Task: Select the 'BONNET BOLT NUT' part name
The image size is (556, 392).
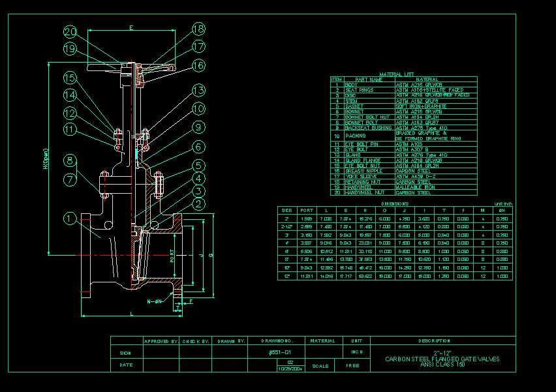Action: coord(367,117)
